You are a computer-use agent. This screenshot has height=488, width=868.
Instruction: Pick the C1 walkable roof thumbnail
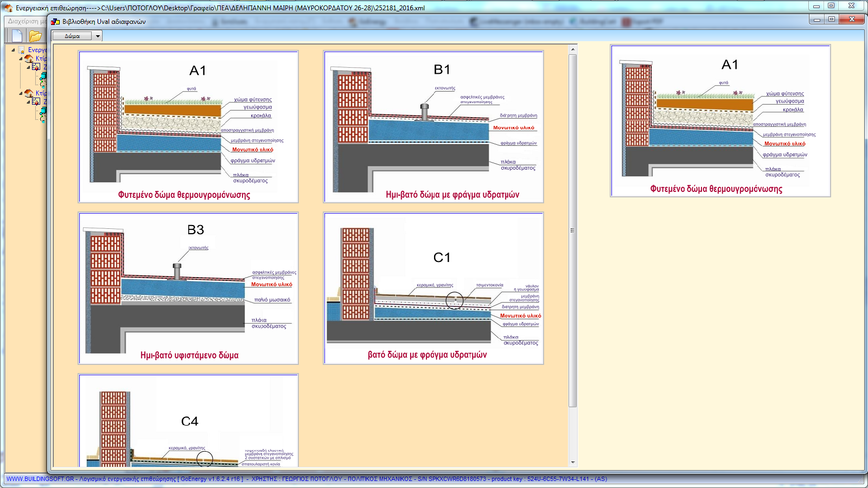(x=433, y=288)
